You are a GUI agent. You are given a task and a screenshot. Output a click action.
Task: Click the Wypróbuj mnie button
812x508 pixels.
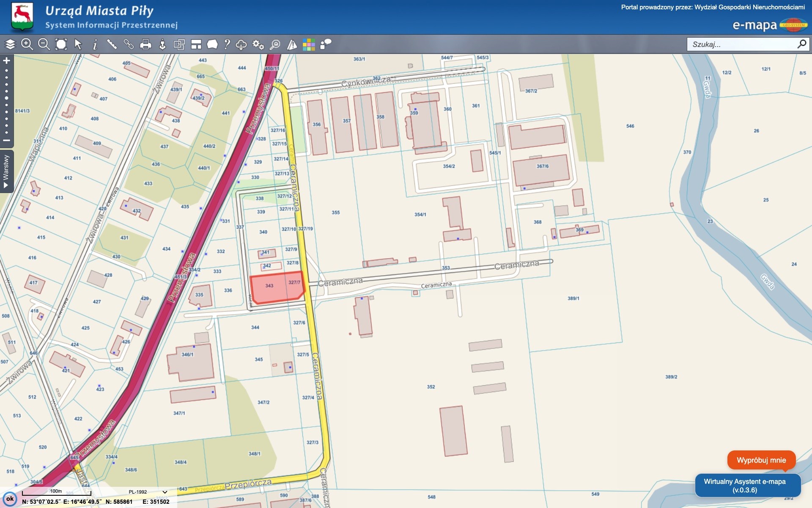761,460
